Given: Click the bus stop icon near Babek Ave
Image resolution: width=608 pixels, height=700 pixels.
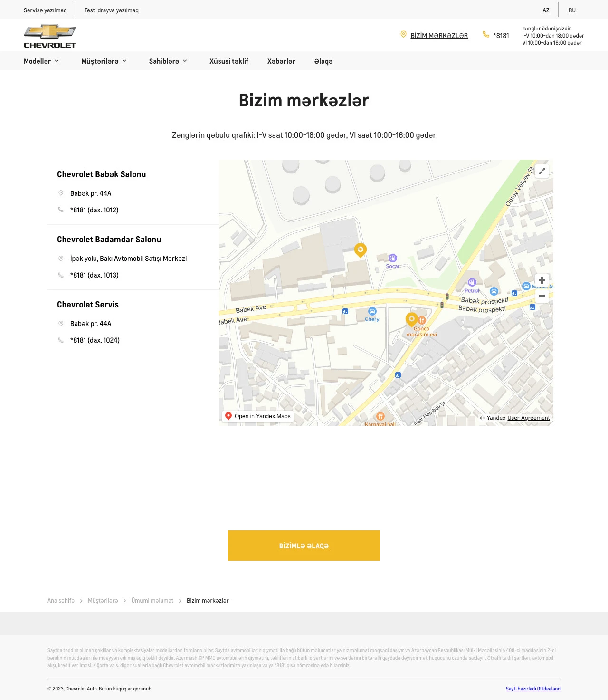Looking at the screenshot, I should click(345, 311).
